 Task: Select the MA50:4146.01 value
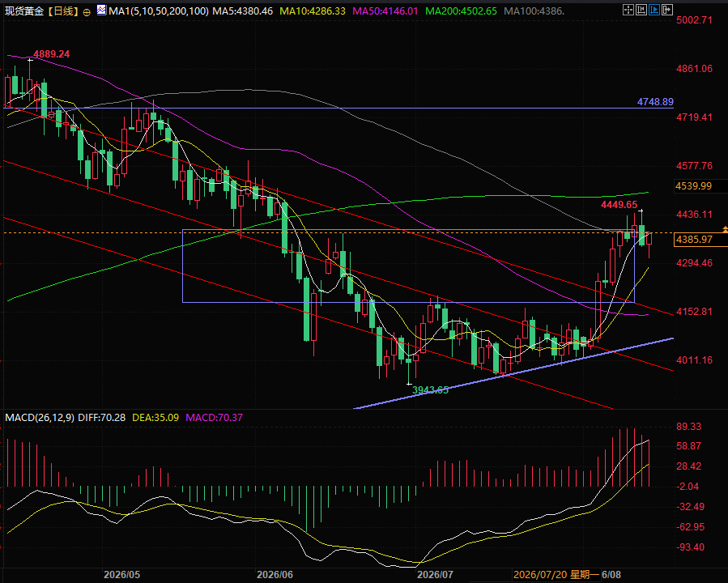pyautogui.click(x=385, y=11)
